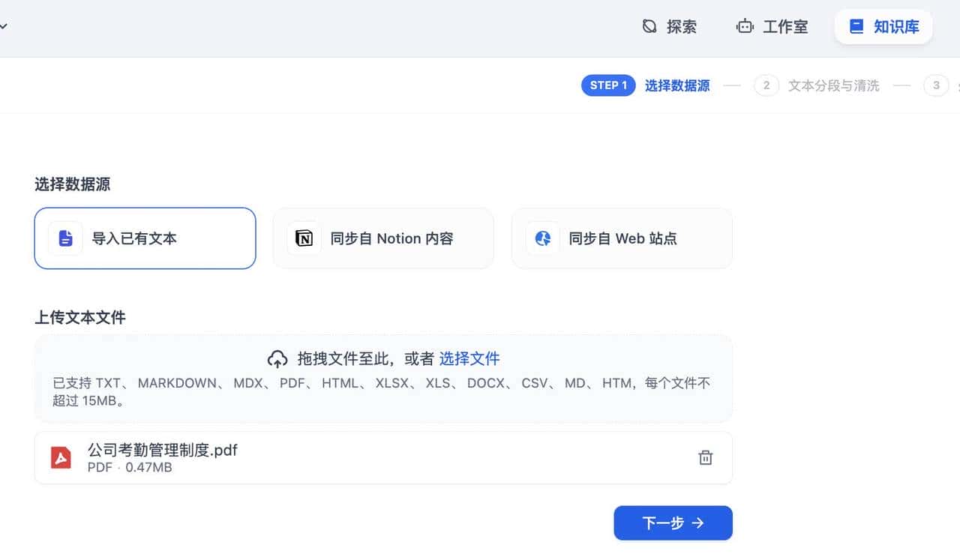Click the cloud upload icon in drop zone
This screenshot has height=560, width=960.
click(x=278, y=358)
